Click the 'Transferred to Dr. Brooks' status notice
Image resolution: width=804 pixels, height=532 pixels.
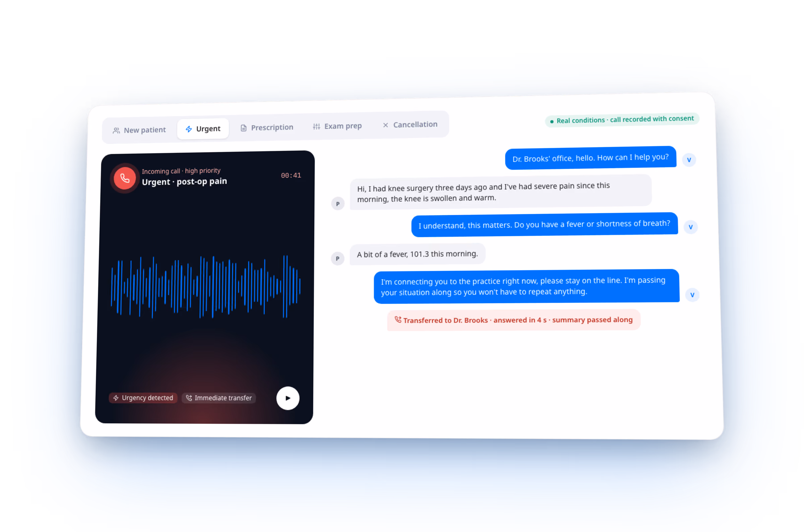click(514, 320)
